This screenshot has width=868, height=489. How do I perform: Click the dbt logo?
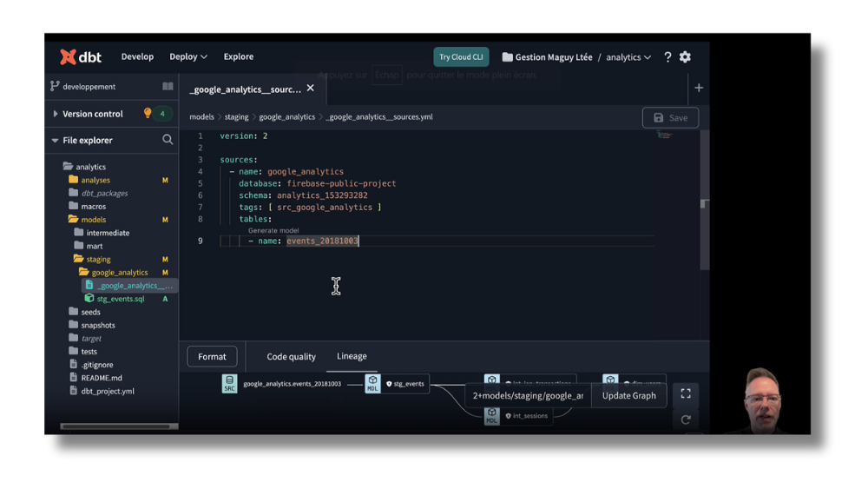pos(81,56)
